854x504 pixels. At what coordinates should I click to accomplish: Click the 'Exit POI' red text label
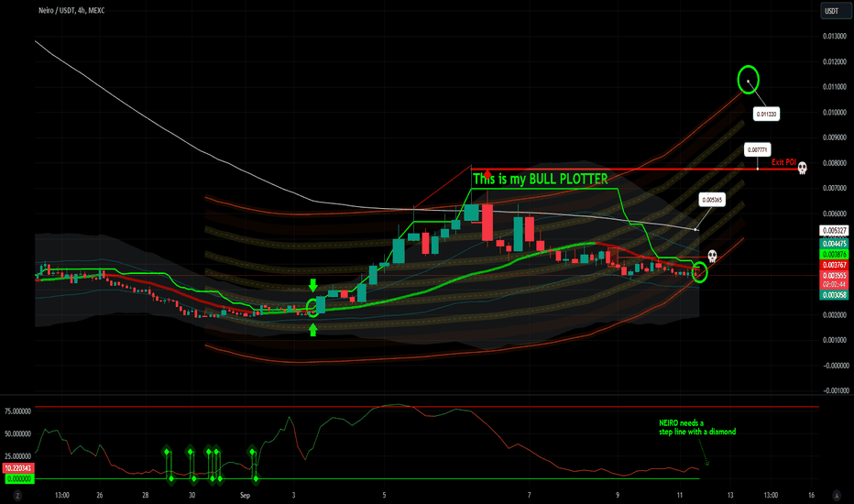783,162
